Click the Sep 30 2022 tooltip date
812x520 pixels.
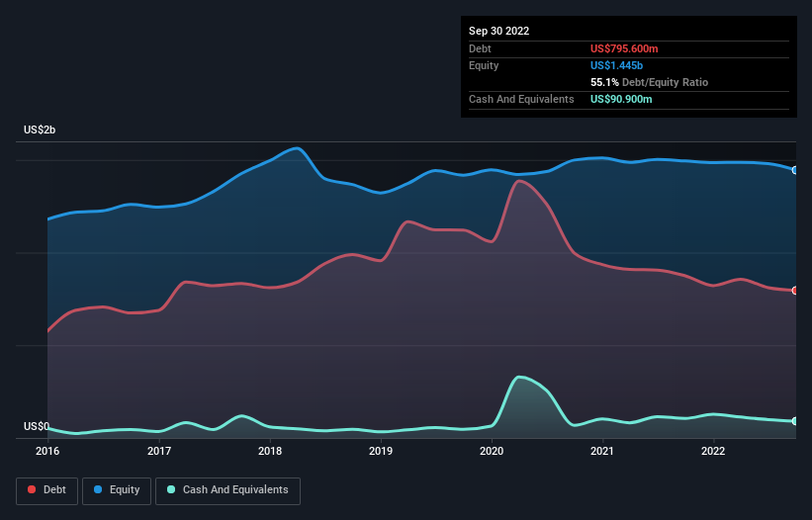(x=498, y=31)
